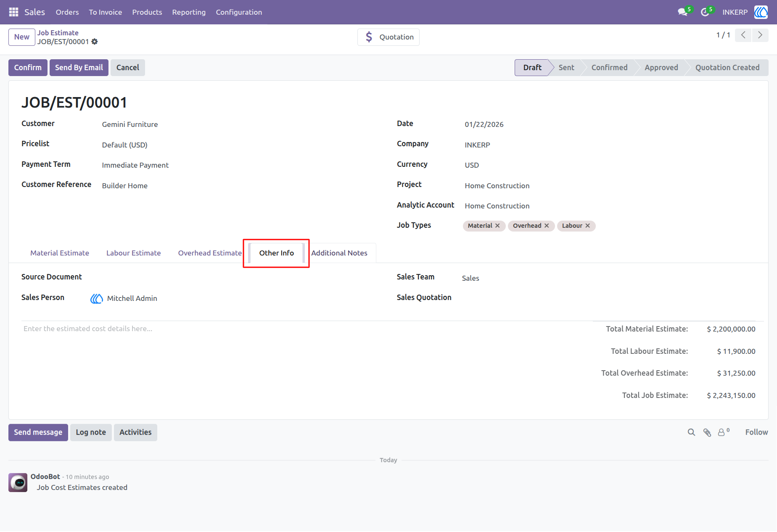This screenshot has height=532, width=777.
Task: Remove the Overhead job type tag
Action: [x=547, y=226]
